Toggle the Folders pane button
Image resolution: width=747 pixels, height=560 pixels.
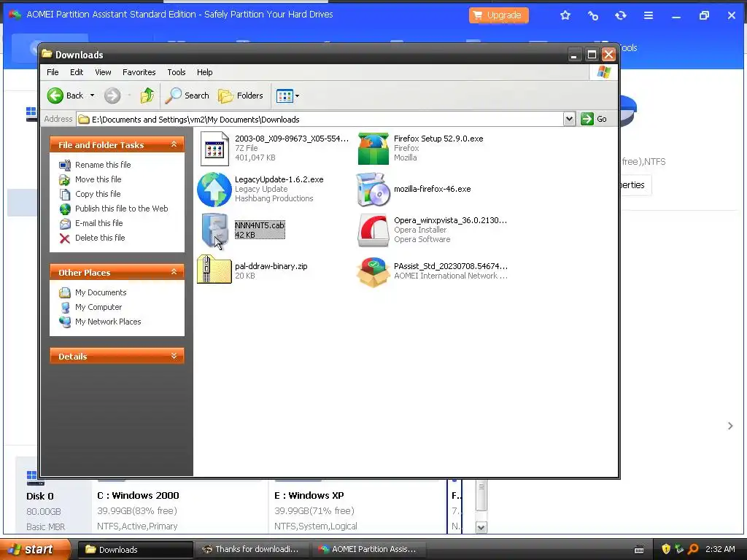pyautogui.click(x=241, y=96)
